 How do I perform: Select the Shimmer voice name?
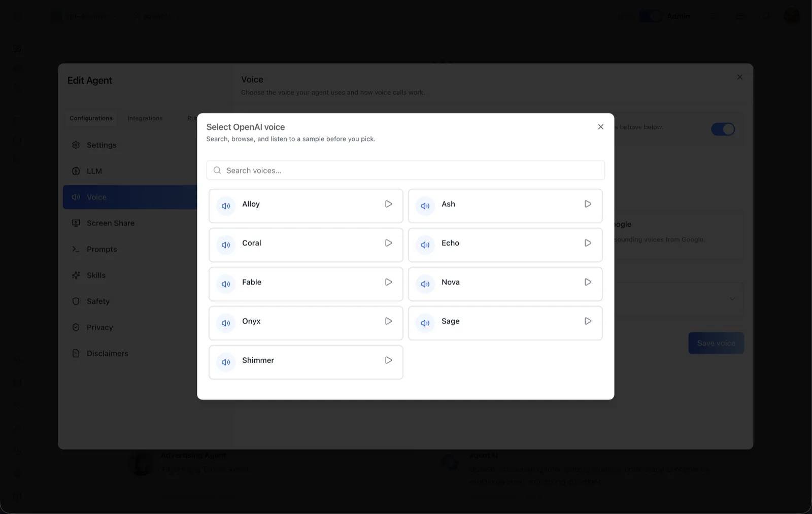click(258, 360)
